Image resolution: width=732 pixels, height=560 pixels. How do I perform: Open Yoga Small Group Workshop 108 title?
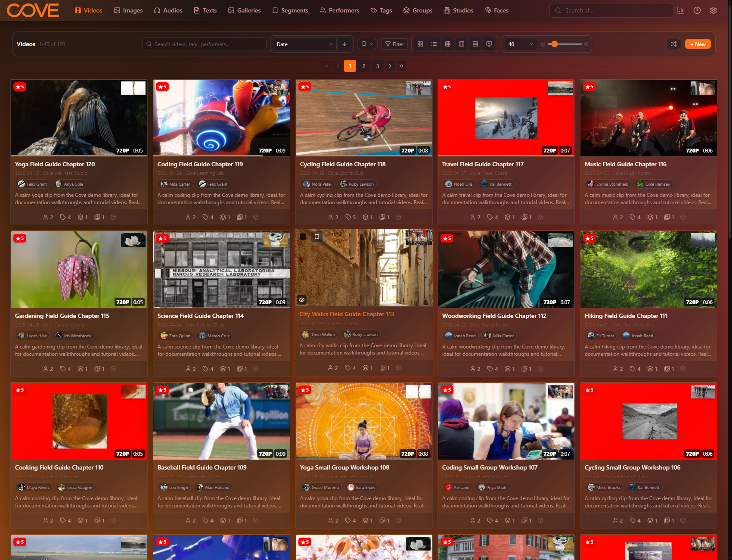344,467
